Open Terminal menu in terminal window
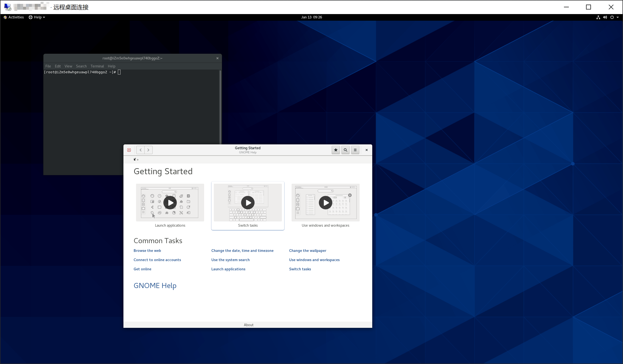The height and width of the screenshot is (364, 623). point(97,66)
